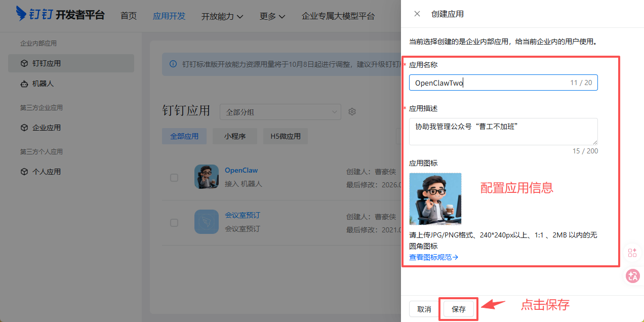Check the 会议室预订 row checkbox
The image size is (644, 322).
coord(174,223)
